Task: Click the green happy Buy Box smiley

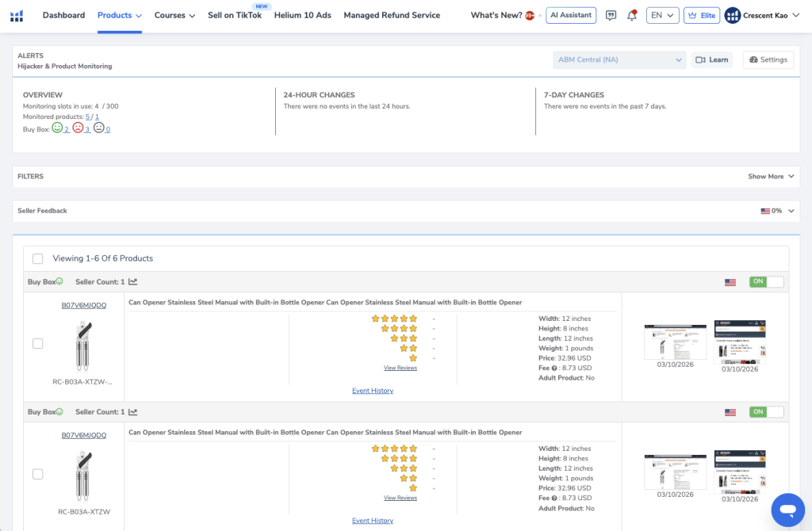Action: coord(57,128)
